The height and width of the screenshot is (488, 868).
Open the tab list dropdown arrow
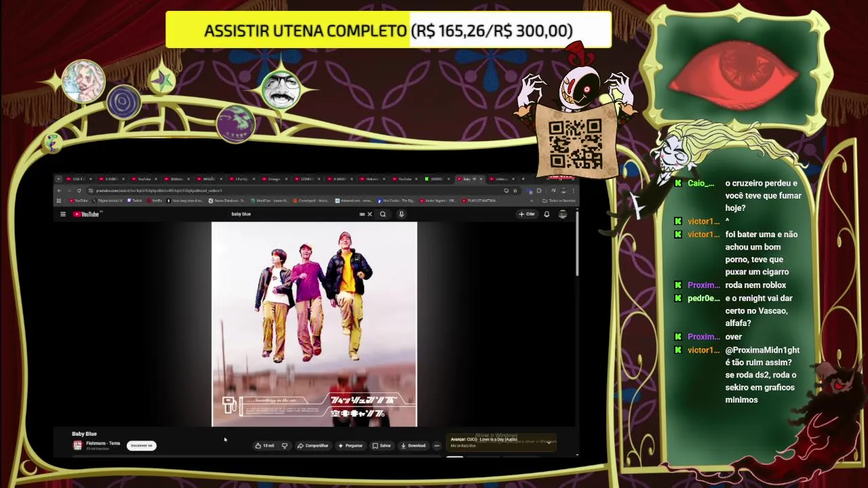[58, 179]
